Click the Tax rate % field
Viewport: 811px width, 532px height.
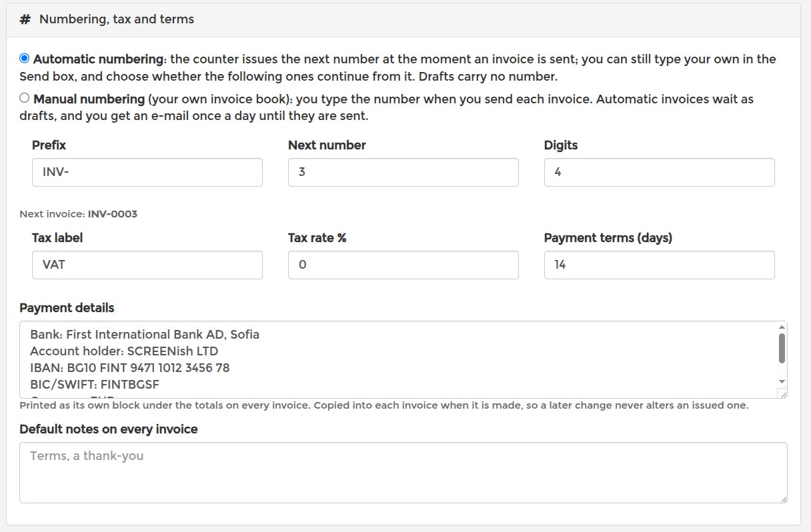(x=403, y=265)
